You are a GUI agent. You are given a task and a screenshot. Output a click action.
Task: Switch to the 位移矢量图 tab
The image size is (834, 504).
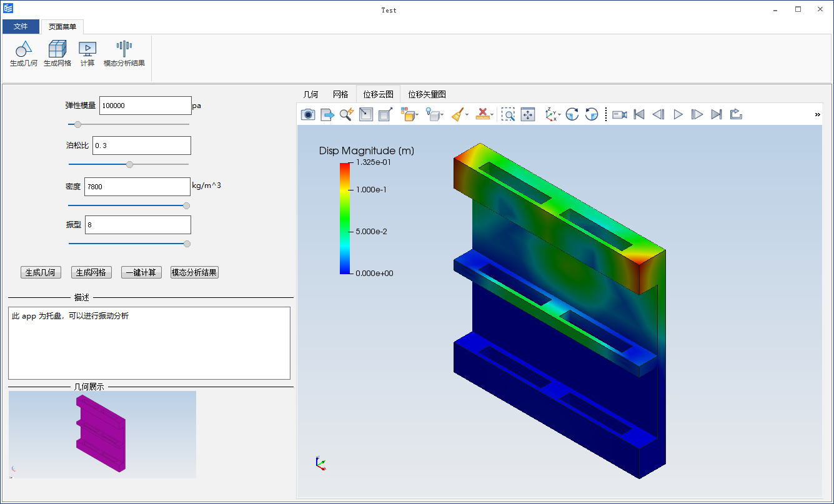427,94
